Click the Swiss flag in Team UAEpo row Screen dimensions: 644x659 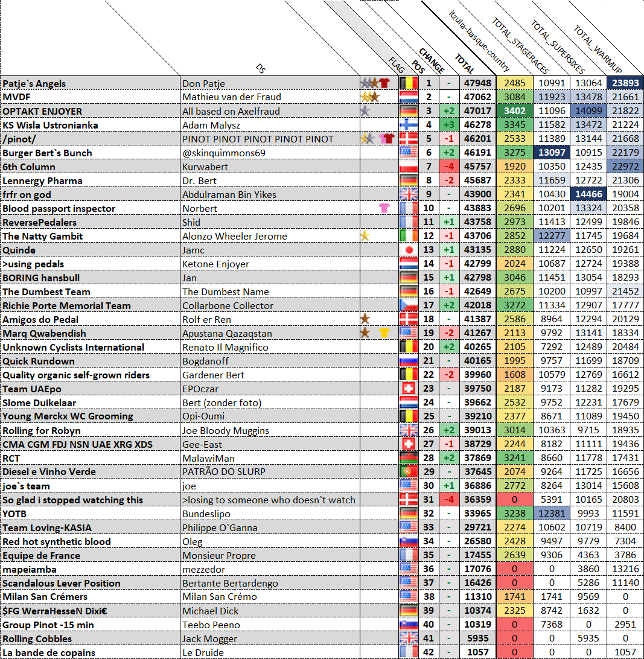pyautogui.click(x=409, y=389)
